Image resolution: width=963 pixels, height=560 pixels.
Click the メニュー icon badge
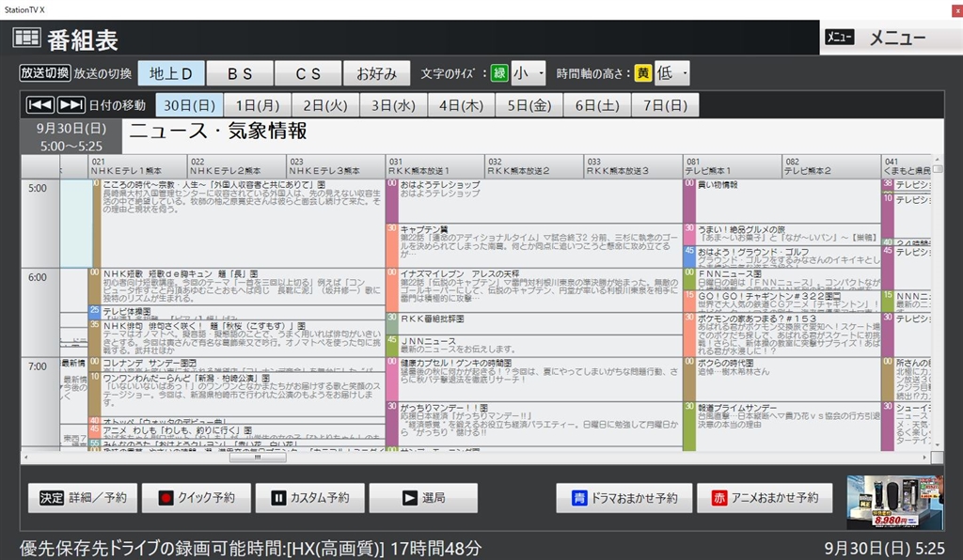point(839,38)
